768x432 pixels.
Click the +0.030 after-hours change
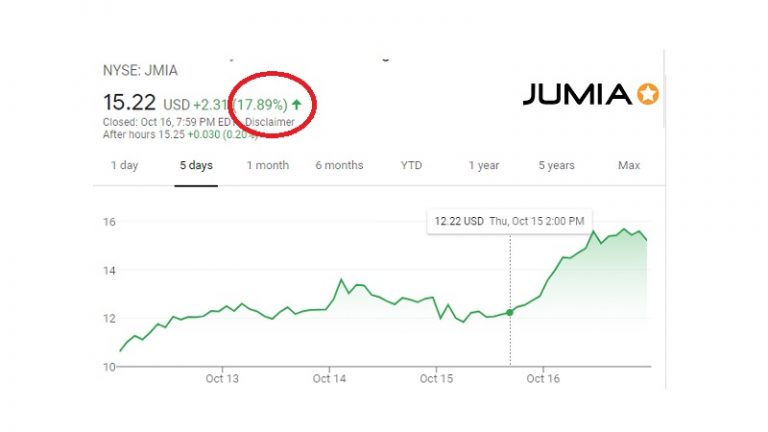[204, 135]
